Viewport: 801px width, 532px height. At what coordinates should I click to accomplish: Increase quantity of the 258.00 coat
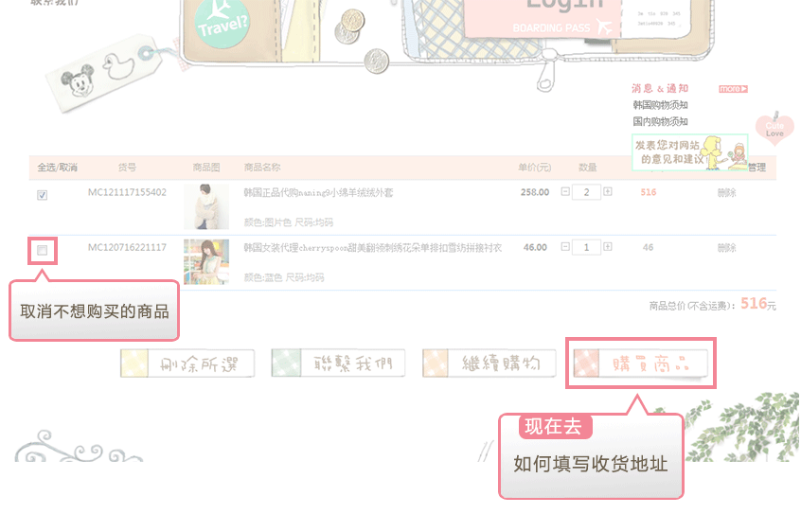(608, 191)
